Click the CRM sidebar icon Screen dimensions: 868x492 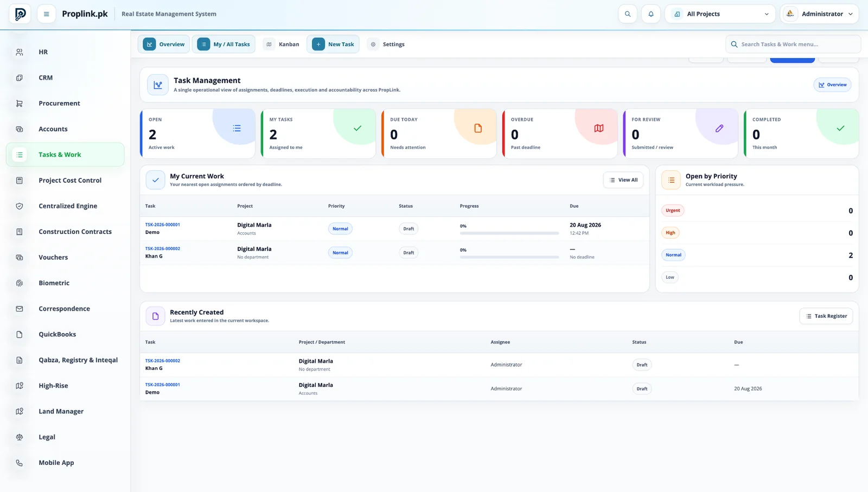tap(20, 78)
